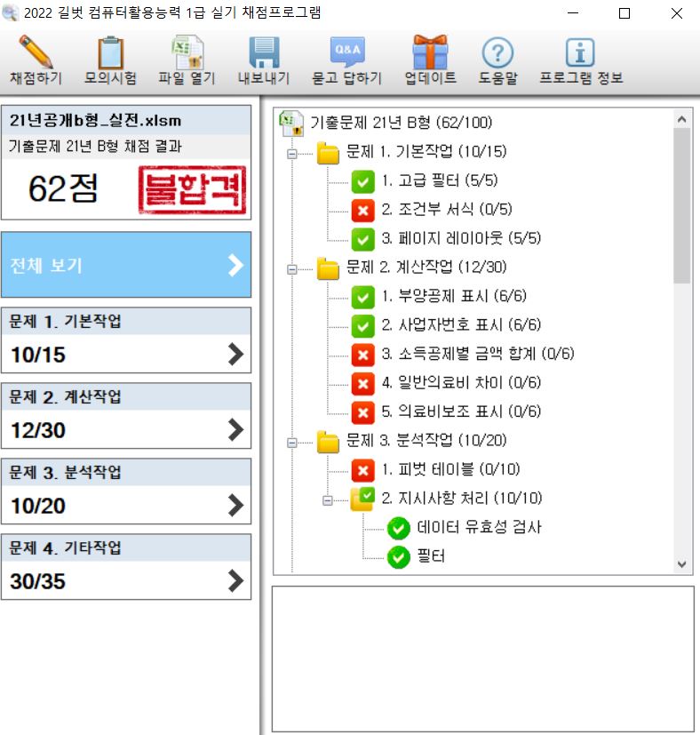Click the tree view scroll down arrow
Screen dimensions: 700x735
click(x=681, y=563)
